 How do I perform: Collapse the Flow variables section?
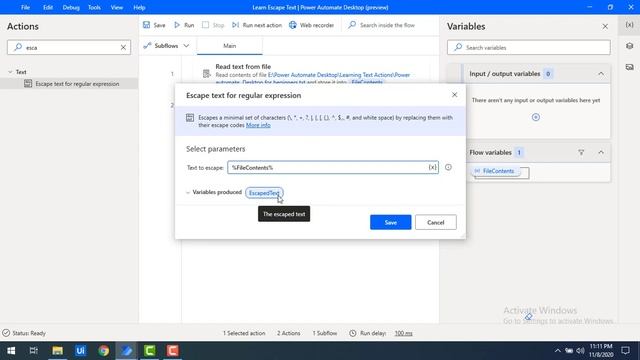click(x=601, y=153)
